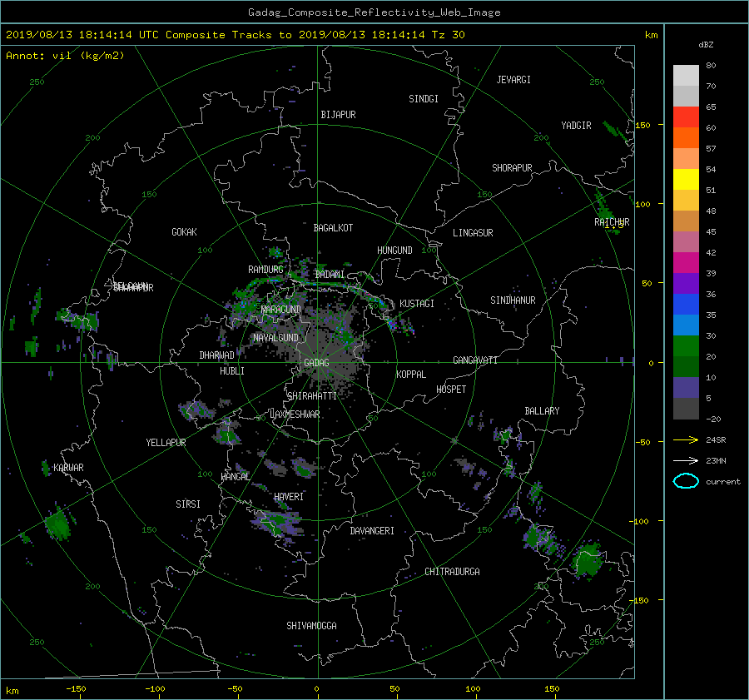Viewport: 749px width, 700px height.
Task: Click the BALLARY city label
Action: [x=542, y=411]
